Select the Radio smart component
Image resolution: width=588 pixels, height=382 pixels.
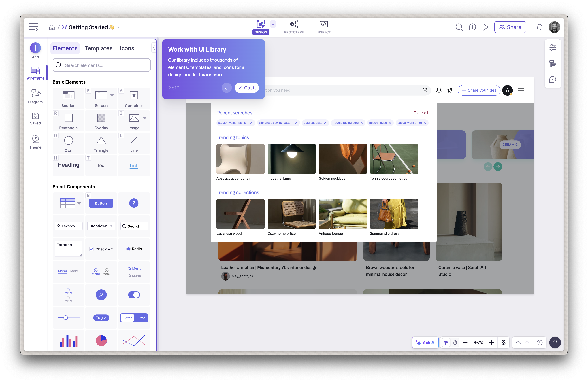pyautogui.click(x=134, y=249)
